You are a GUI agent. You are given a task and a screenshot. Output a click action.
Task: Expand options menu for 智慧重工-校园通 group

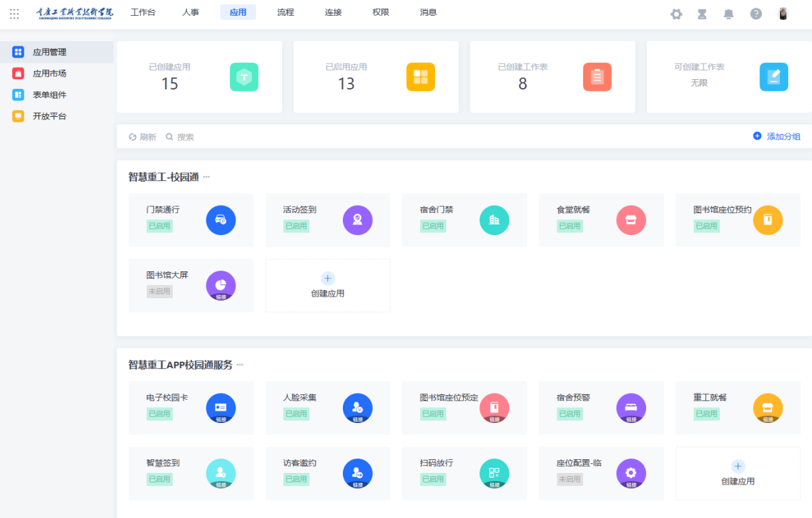pos(206,177)
